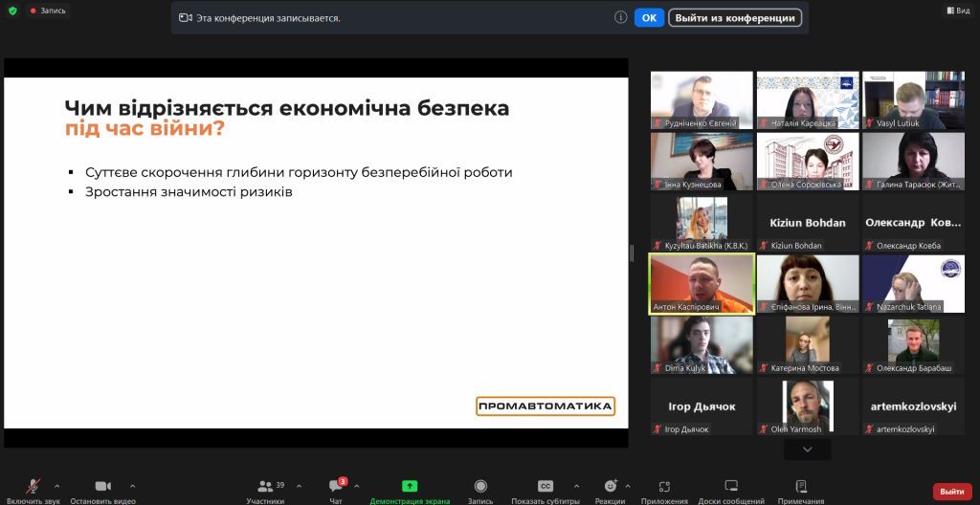Show more participants with down chevron

808,450
